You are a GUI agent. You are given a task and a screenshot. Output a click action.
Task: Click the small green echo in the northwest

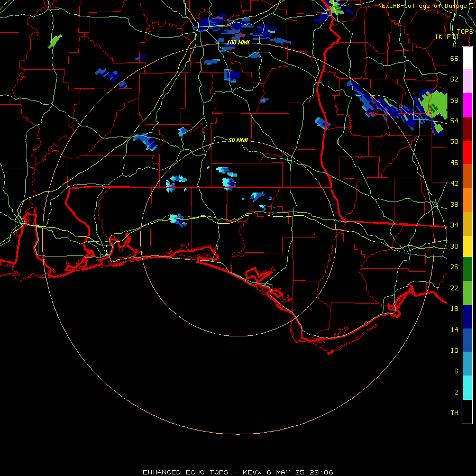click(x=55, y=41)
